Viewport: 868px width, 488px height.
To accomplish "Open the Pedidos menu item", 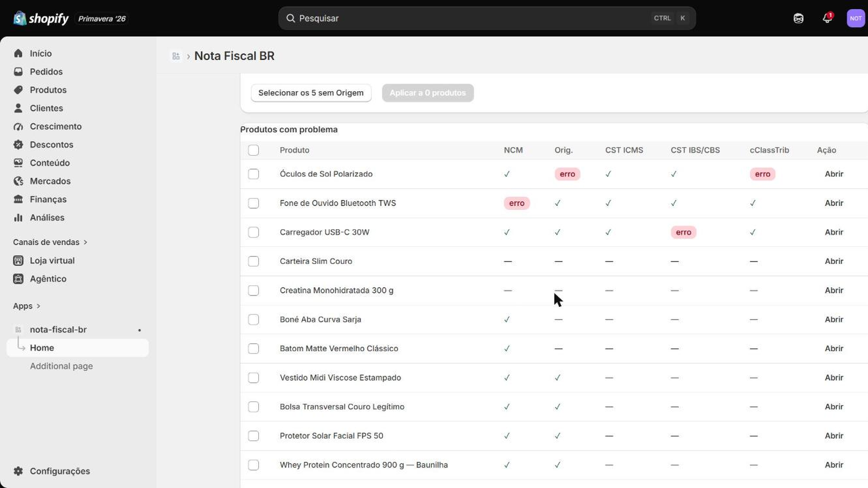I will coord(78,72).
